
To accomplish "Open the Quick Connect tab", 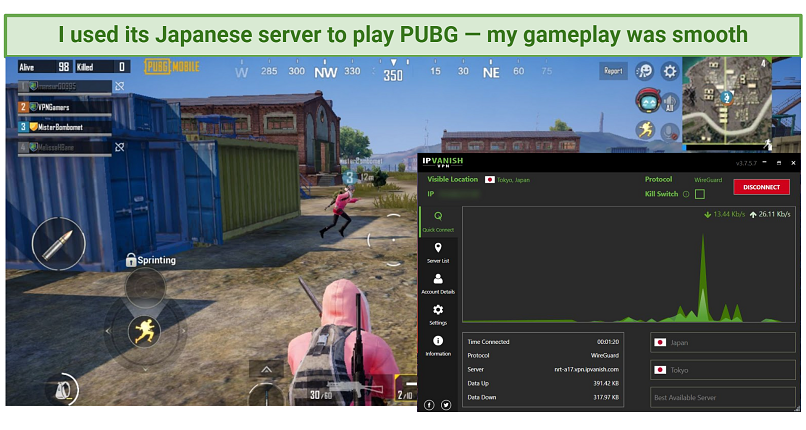I will [438, 222].
